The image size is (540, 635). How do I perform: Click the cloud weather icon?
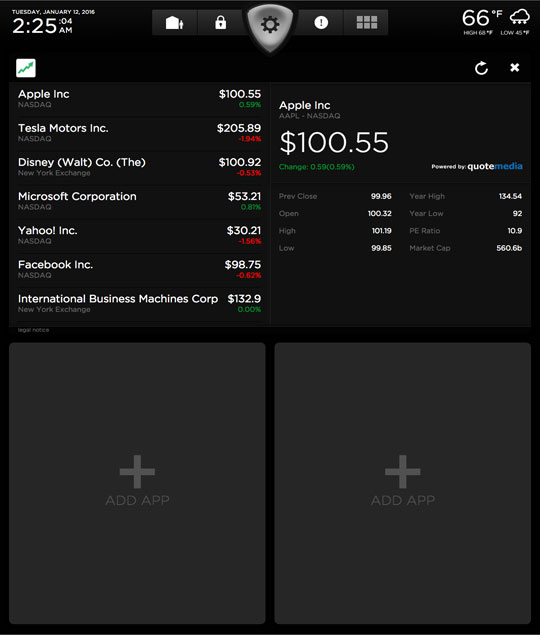(519, 17)
